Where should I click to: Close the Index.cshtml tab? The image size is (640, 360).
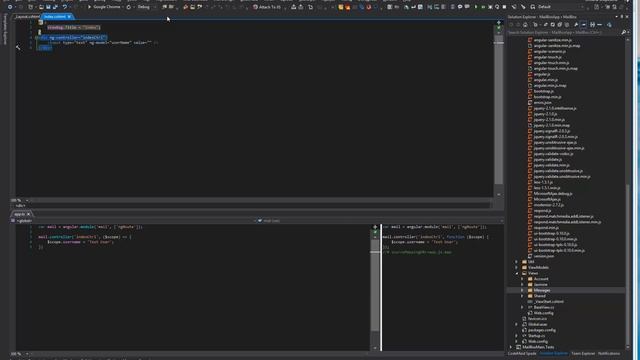[x=69, y=17]
